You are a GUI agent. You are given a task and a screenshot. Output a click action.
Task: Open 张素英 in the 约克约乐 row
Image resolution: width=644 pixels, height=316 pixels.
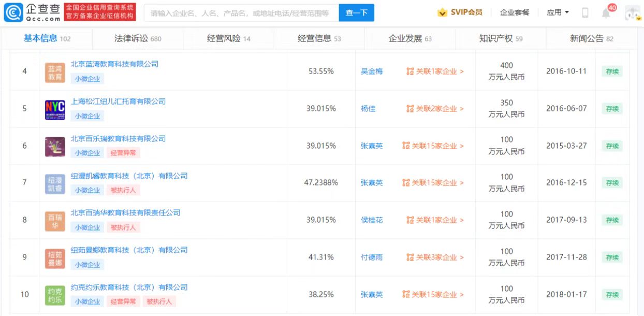372,295
